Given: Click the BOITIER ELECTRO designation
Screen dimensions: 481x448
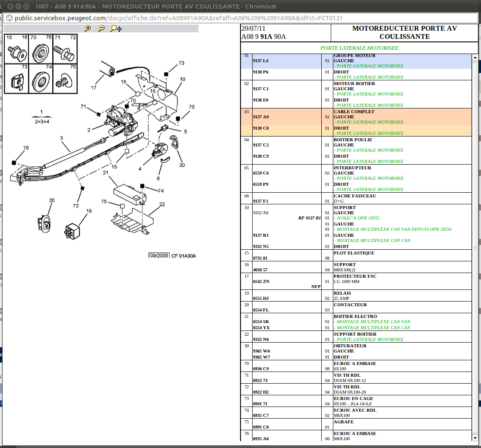Looking at the screenshot, I should tap(355, 317).
